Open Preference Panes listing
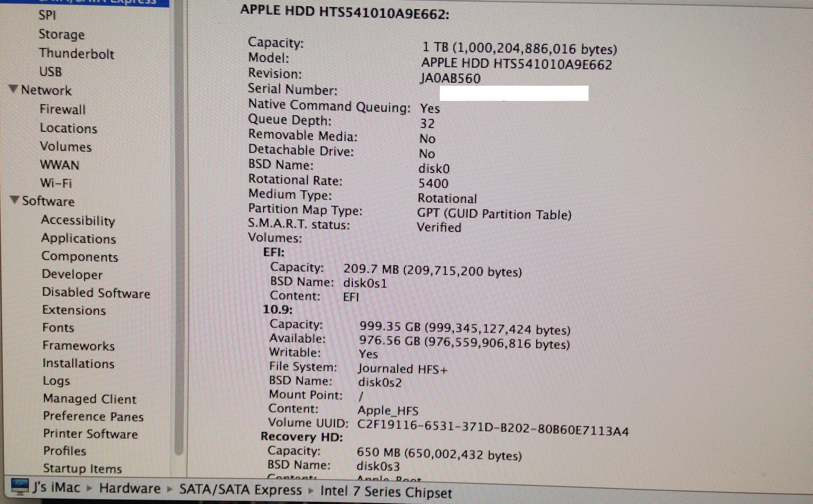 point(93,416)
